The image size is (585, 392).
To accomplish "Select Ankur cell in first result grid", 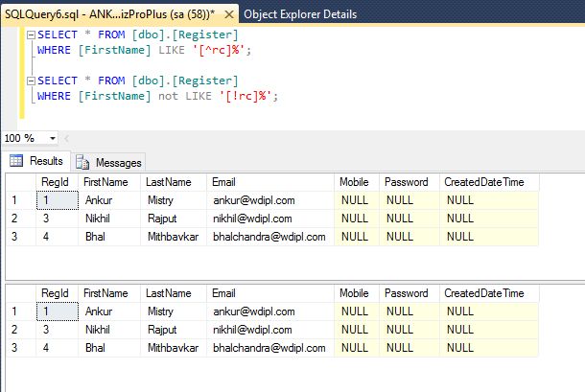I will 109,200.
